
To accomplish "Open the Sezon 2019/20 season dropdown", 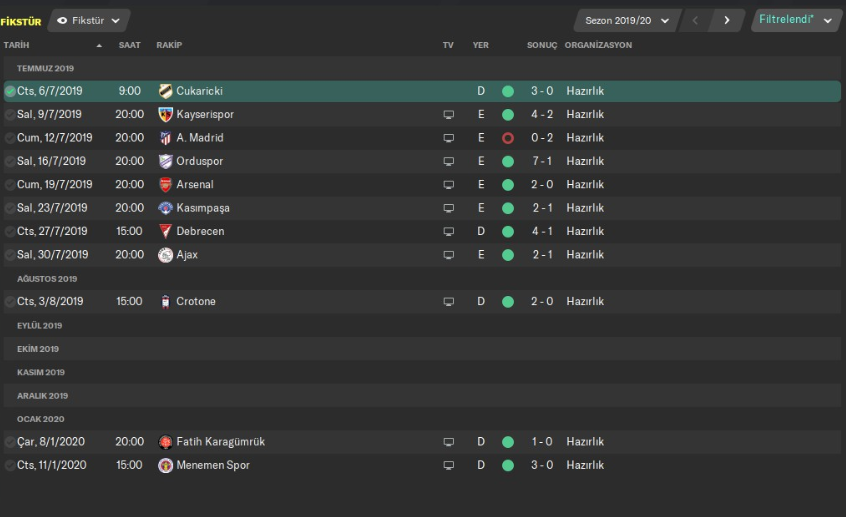I will [627, 20].
